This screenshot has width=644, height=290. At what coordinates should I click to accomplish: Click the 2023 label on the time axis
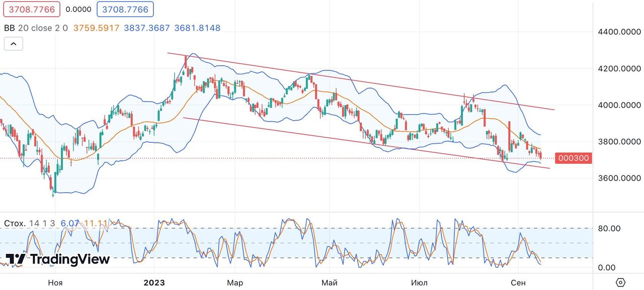pos(154,282)
